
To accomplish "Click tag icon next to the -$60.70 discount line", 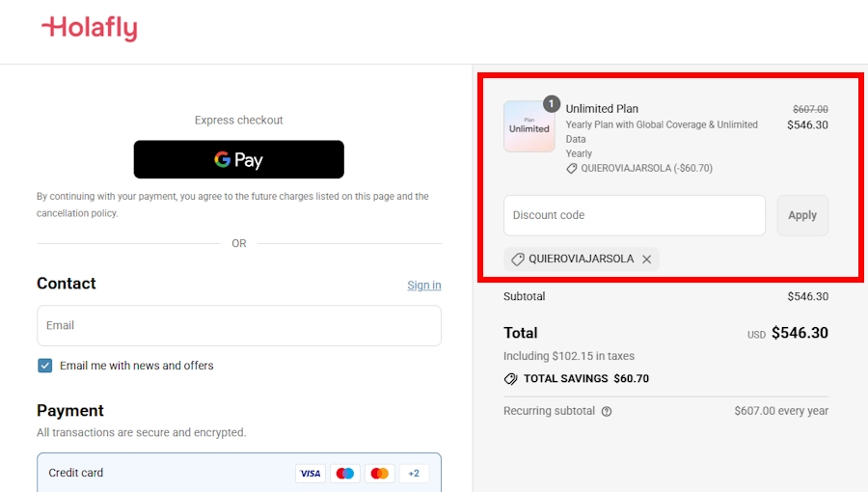I will tap(572, 168).
